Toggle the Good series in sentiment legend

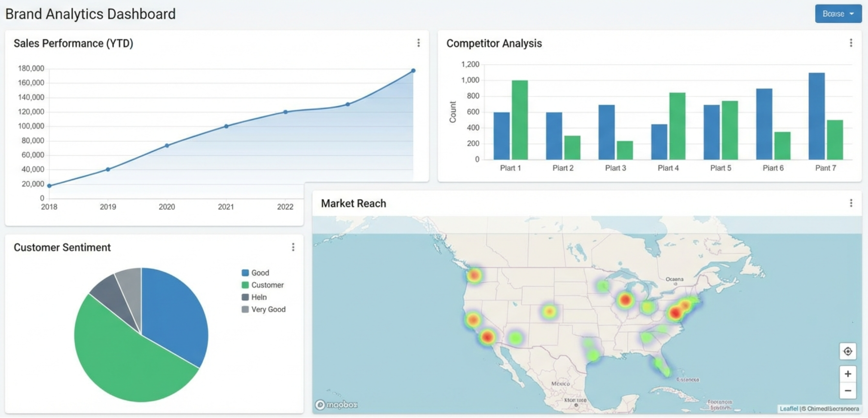[x=255, y=273]
